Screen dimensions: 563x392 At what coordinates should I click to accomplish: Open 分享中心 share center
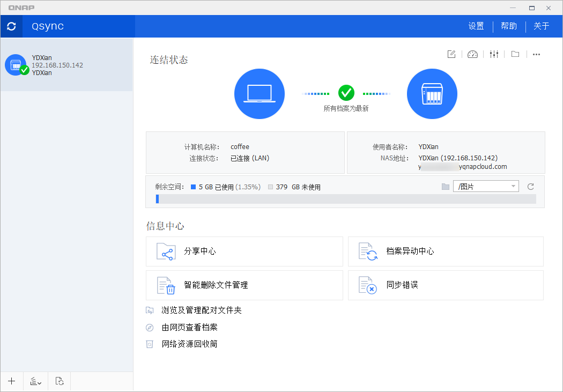245,252
